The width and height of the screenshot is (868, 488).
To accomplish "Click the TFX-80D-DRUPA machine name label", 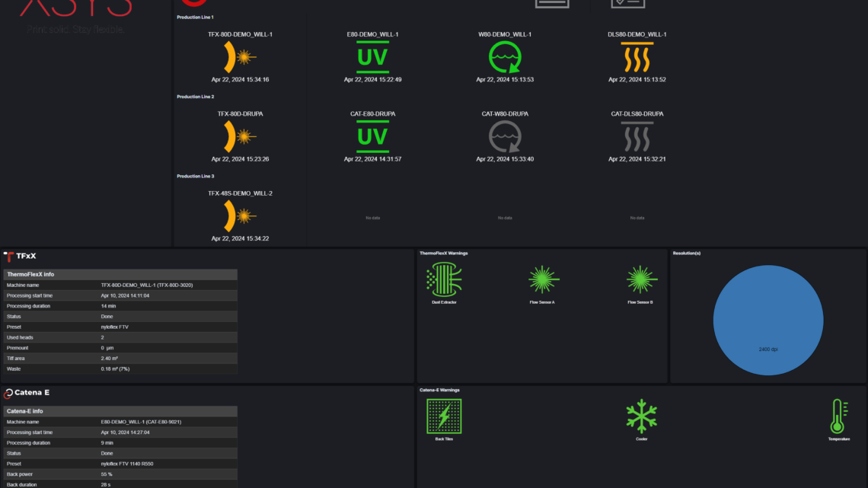I will 240,114.
